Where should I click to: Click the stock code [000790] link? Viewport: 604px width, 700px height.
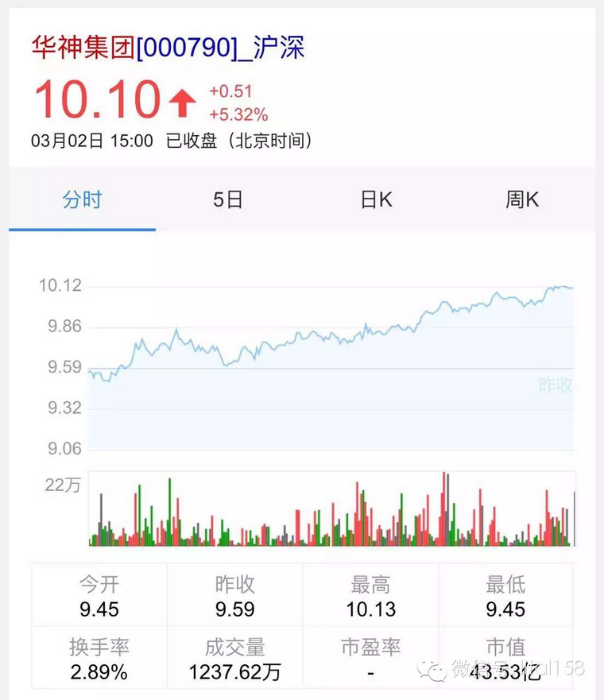click(x=188, y=48)
